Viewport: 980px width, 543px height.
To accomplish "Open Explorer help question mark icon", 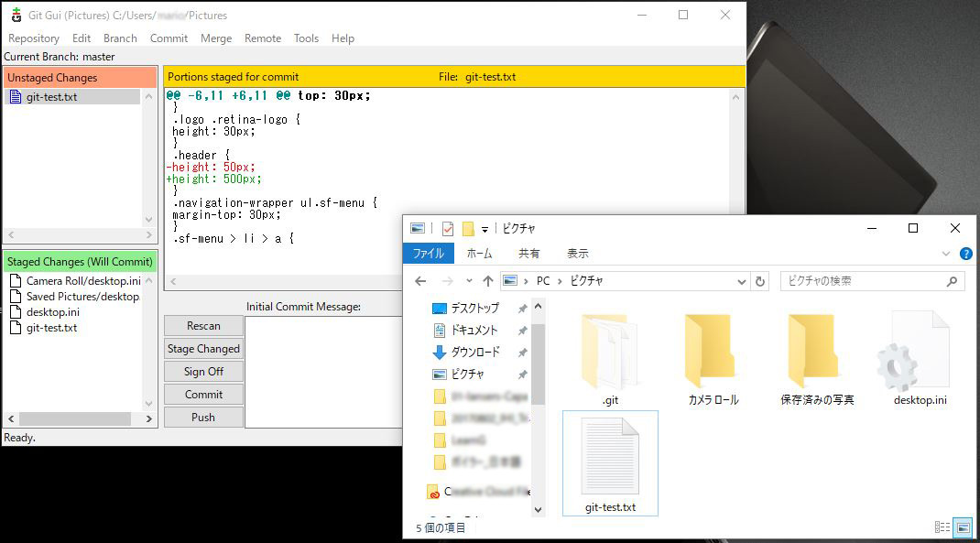I will pyautogui.click(x=965, y=254).
